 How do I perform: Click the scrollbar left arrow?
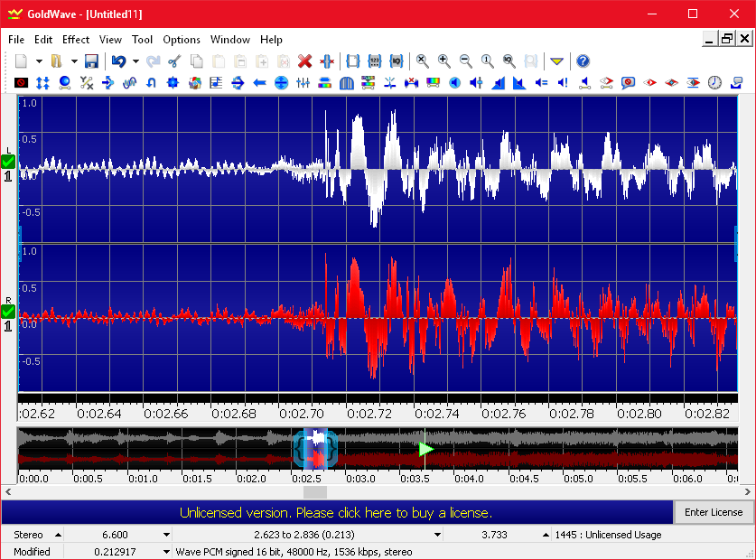coord(8,492)
